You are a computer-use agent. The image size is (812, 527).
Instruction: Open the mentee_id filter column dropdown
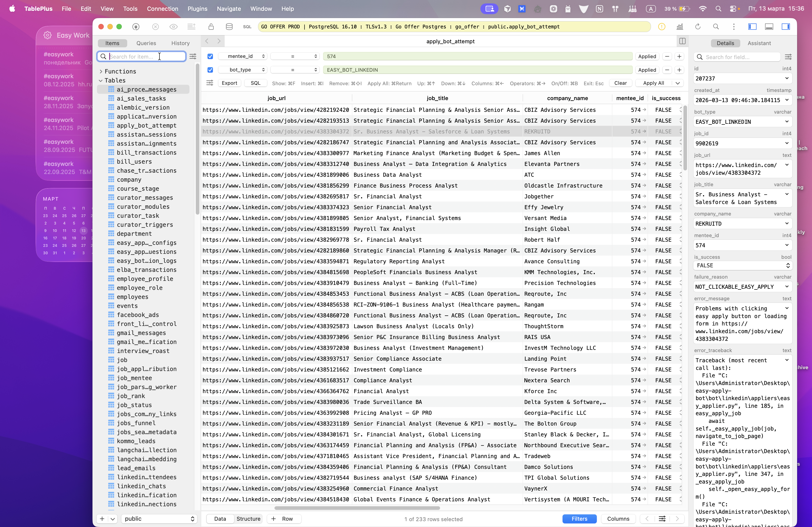(242, 56)
